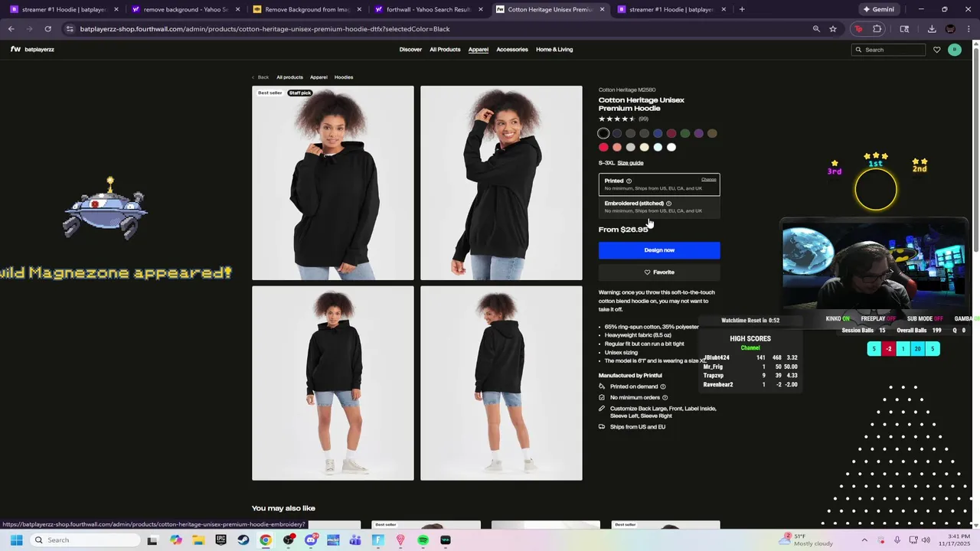Open the Accessories menu
The image size is (980, 551).
click(x=512, y=50)
